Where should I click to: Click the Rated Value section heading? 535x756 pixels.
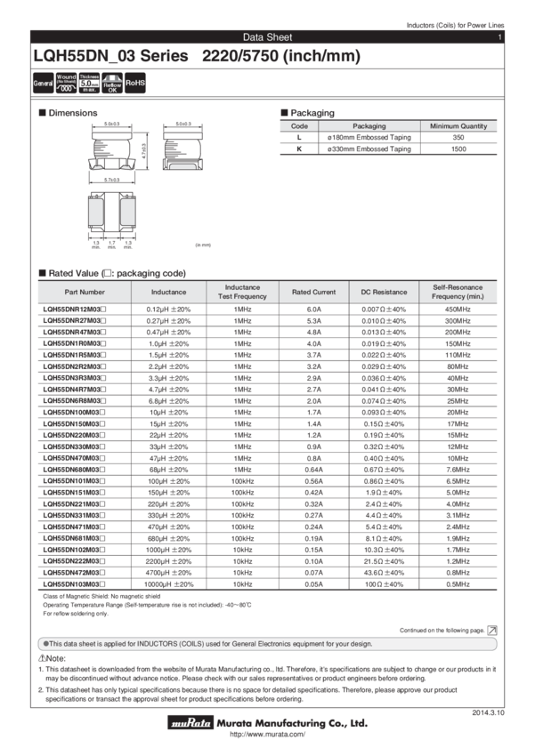pos(112,273)
